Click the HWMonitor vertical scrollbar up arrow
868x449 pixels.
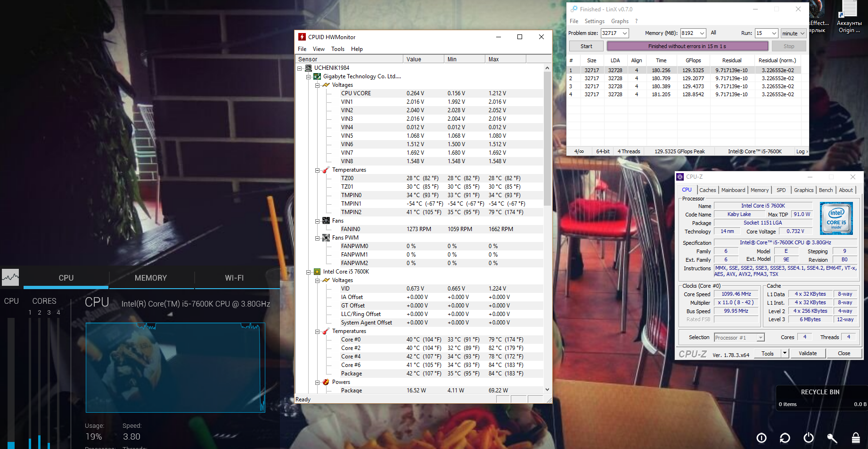pos(547,68)
